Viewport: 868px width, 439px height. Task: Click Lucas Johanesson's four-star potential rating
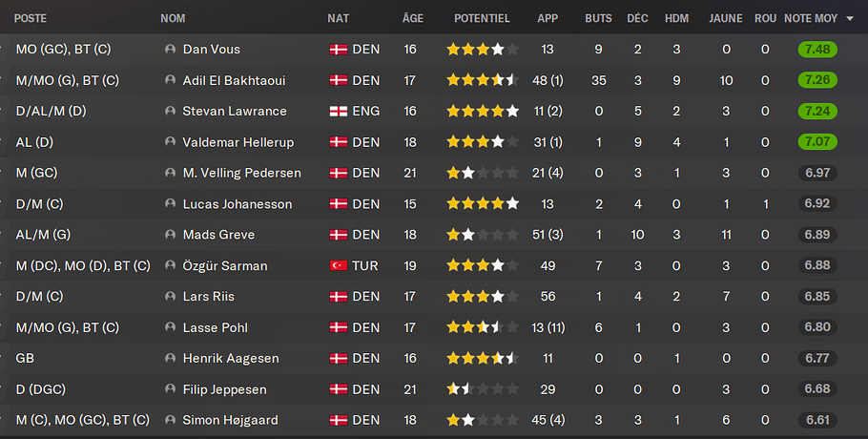(x=483, y=204)
